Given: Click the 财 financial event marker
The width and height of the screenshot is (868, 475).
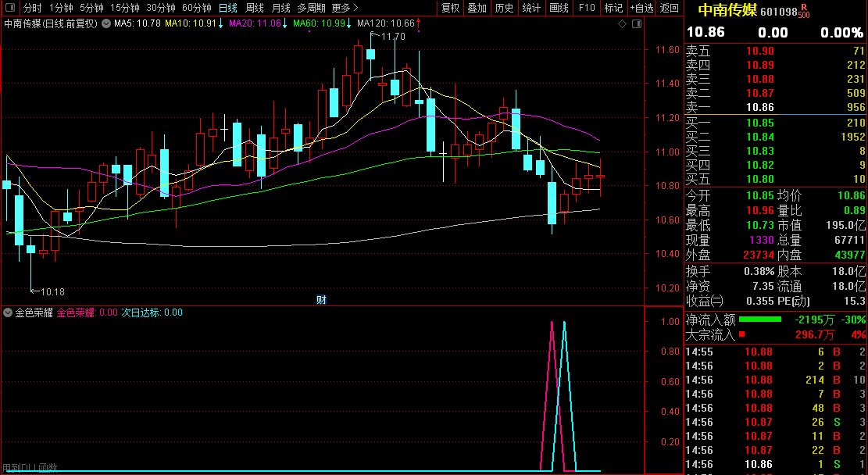Looking at the screenshot, I should pos(320,299).
